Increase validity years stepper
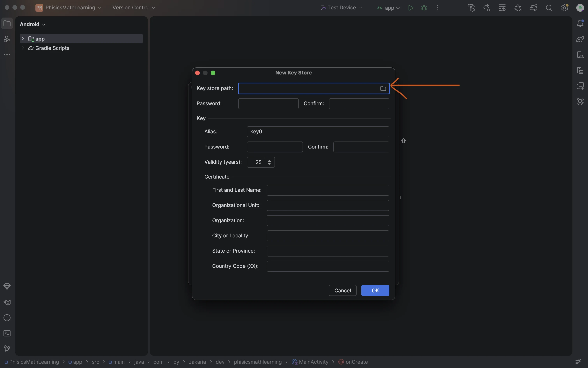Screen dimensions: 588x368 coord(269,160)
